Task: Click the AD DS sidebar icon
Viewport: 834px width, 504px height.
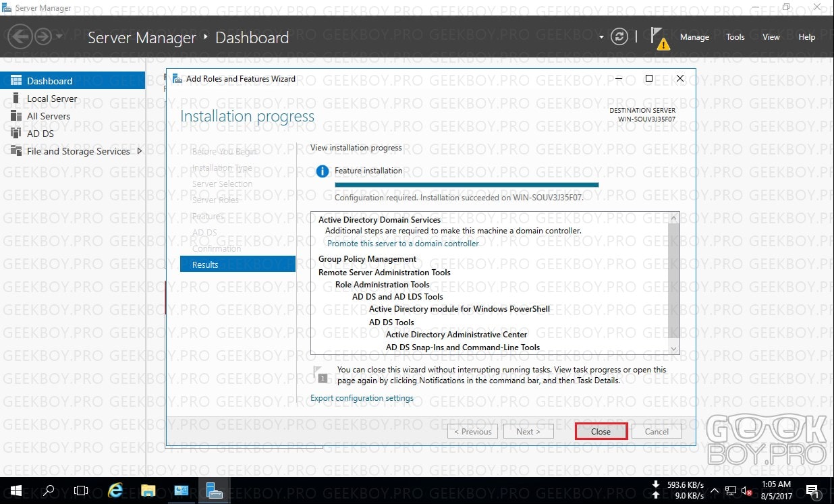Action: pos(16,134)
